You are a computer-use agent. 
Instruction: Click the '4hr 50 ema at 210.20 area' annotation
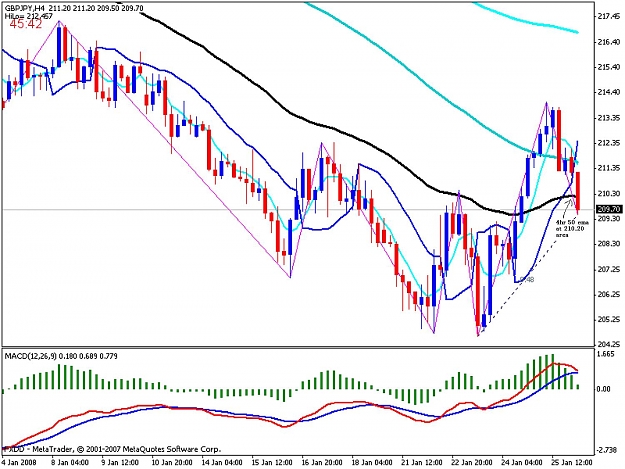tap(572, 229)
